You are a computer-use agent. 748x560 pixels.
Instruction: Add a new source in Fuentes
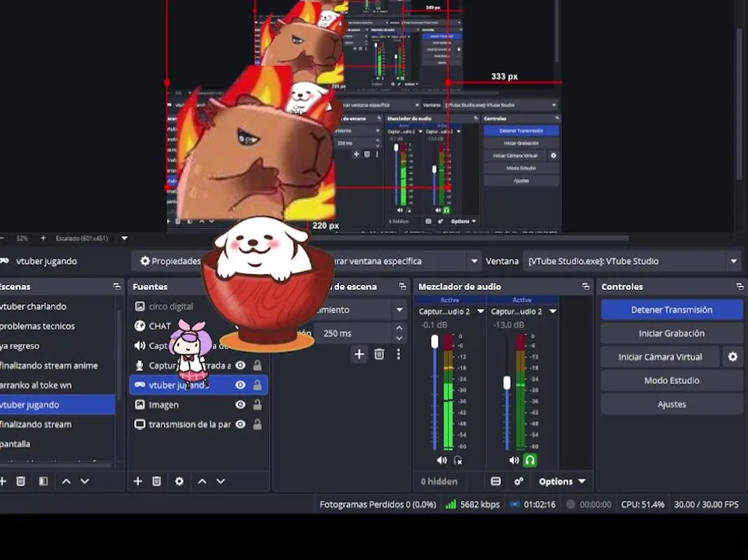coord(138,481)
